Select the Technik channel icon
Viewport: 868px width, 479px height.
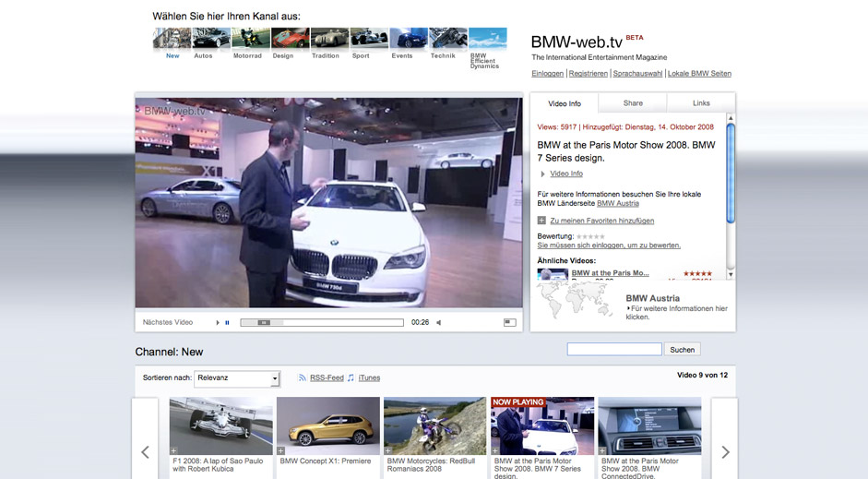tap(448, 38)
